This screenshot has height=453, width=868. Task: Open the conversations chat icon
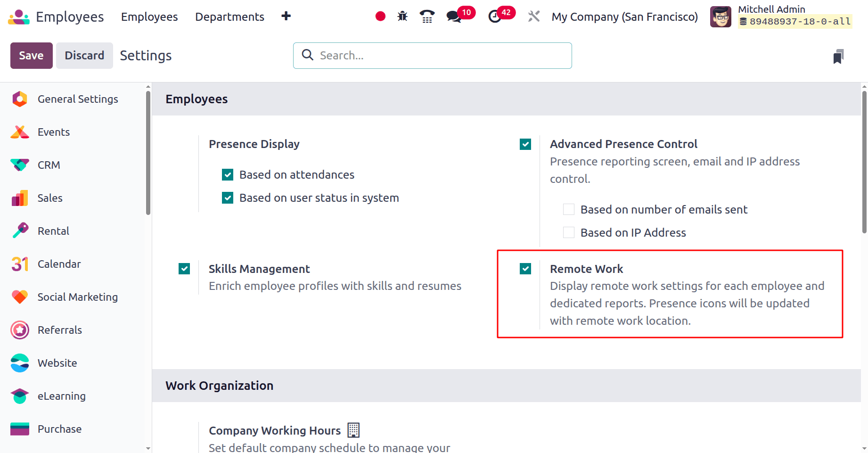[x=454, y=16]
